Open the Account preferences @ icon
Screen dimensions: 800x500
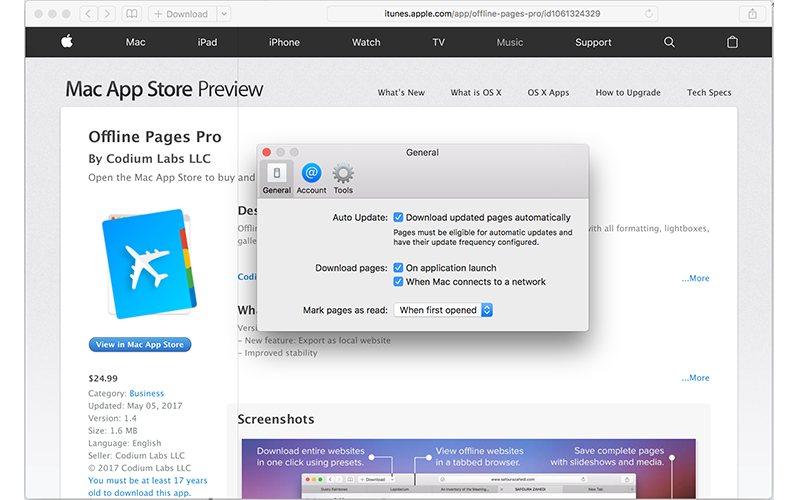pyautogui.click(x=311, y=178)
